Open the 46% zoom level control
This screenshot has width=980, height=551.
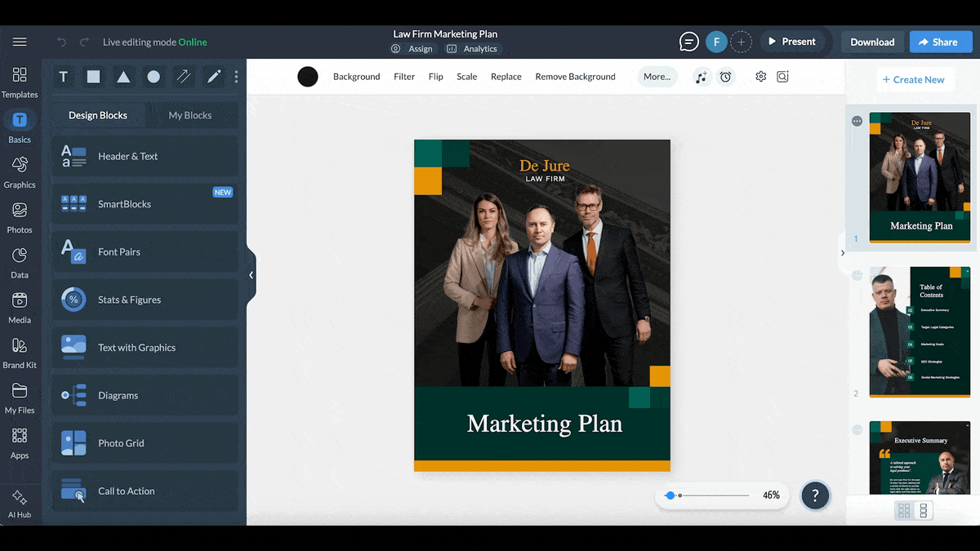(771, 495)
